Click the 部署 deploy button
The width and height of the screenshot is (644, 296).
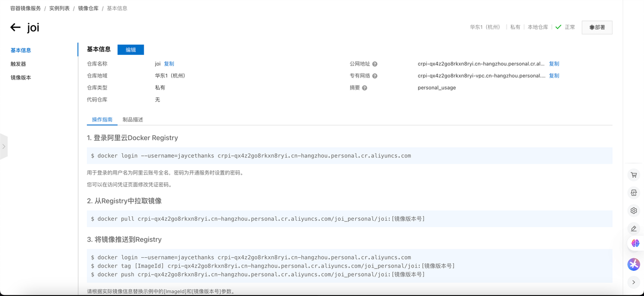coord(597,27)
